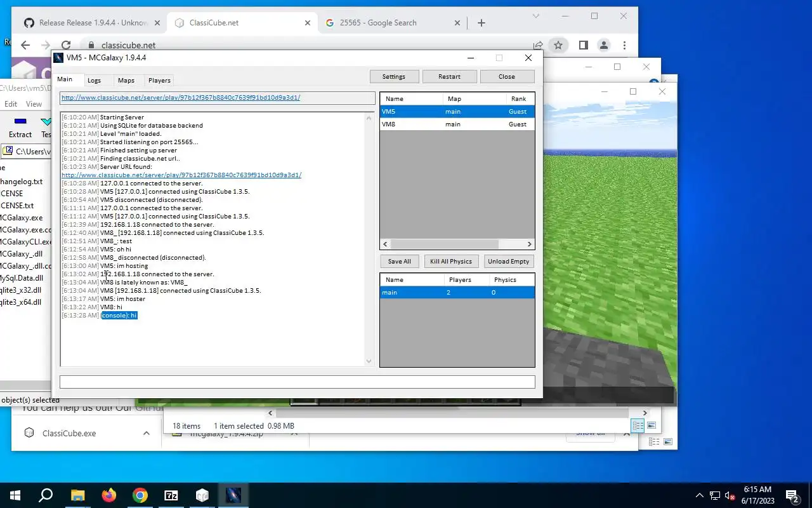Image resolution: width=812 pixels, height=508 pixels.
Task: Open network tray icon
Action: click(x=715, y=495)
